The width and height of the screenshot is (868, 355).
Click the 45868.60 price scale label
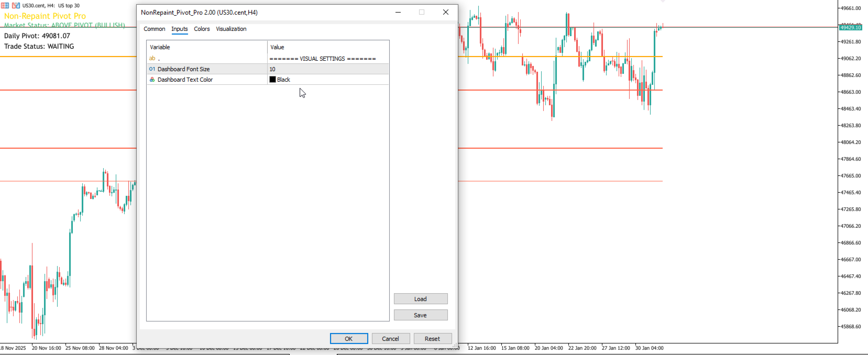pyautogui.click(x=851, y=327)
